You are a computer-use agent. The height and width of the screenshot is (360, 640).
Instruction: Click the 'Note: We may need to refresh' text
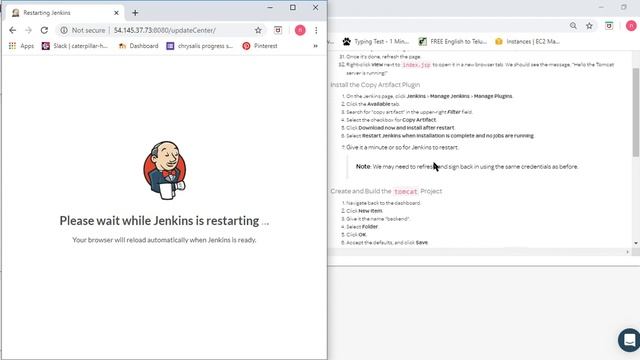click(x=467, y=167)
